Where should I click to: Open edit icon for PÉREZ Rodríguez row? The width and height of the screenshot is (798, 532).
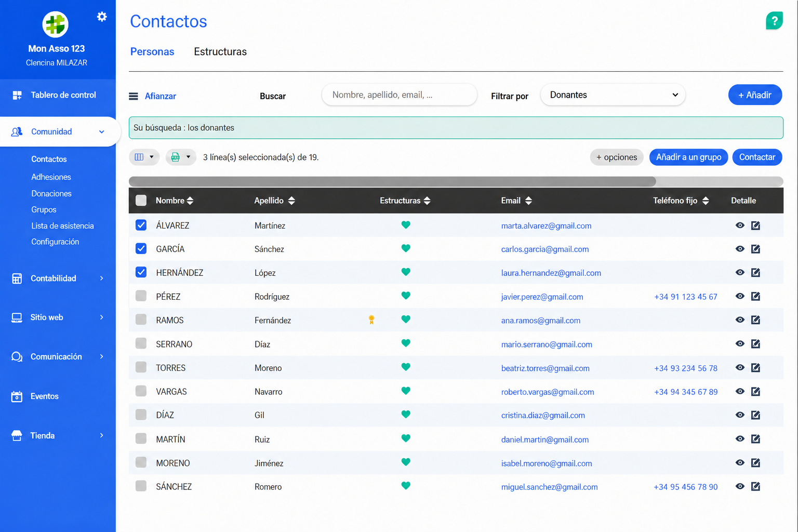pyautogui.click(x=756, y=296)
